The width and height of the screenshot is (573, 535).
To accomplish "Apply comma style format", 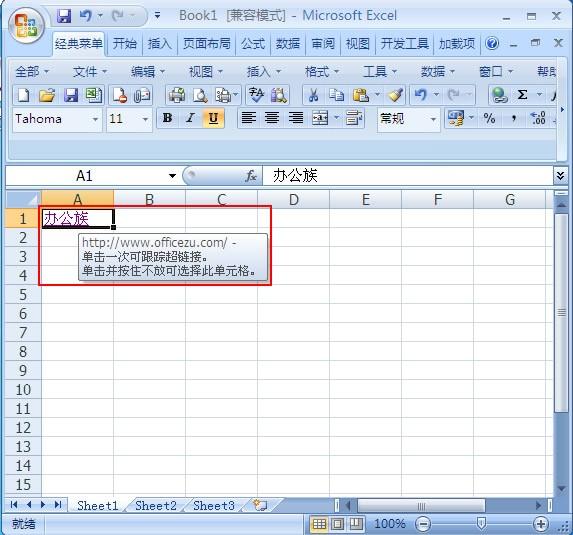I will pyautogui.click(x=514, y=118).
